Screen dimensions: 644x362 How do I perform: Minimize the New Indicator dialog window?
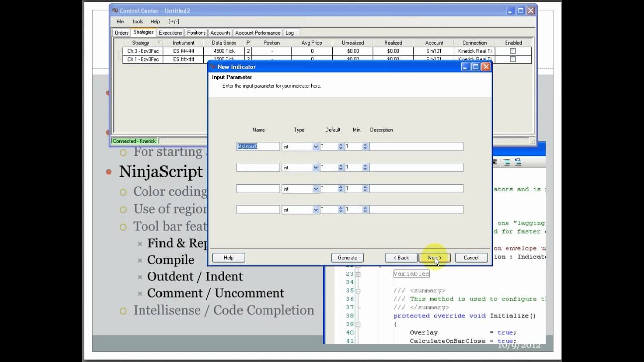pos(466,67)
